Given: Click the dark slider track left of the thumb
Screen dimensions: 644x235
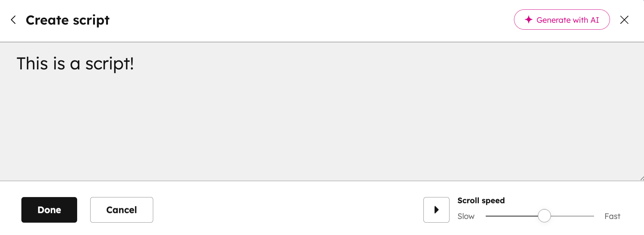Looking at the screenshot, I should 511,216.
